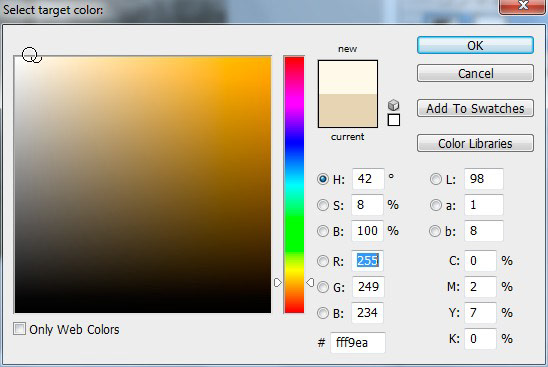This screenshot has height=367, width=548.
Task: Select the H hue radio button
Action: (323, 179)
